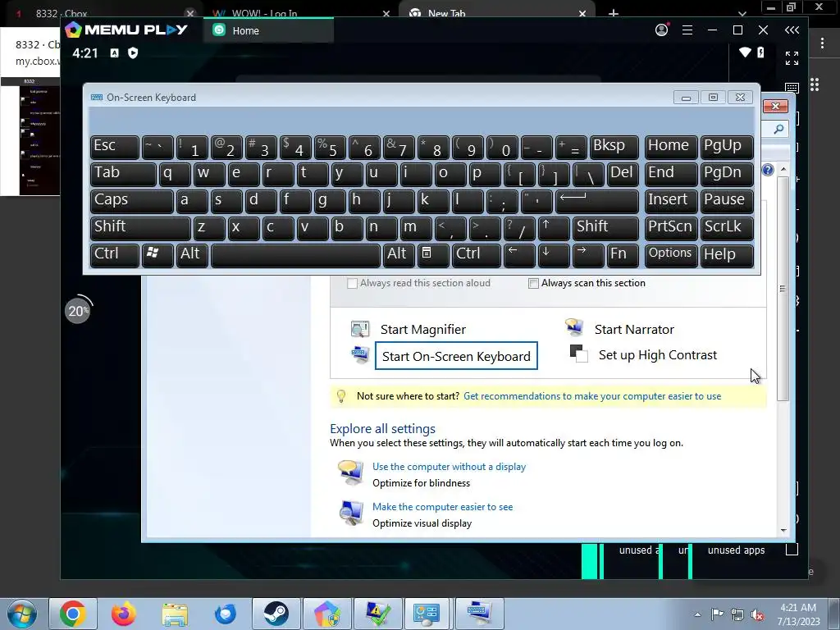This screenshot has width=840, height=630.
Task: Open Get recommendations to make computer easier link
Action: point(592,396)
